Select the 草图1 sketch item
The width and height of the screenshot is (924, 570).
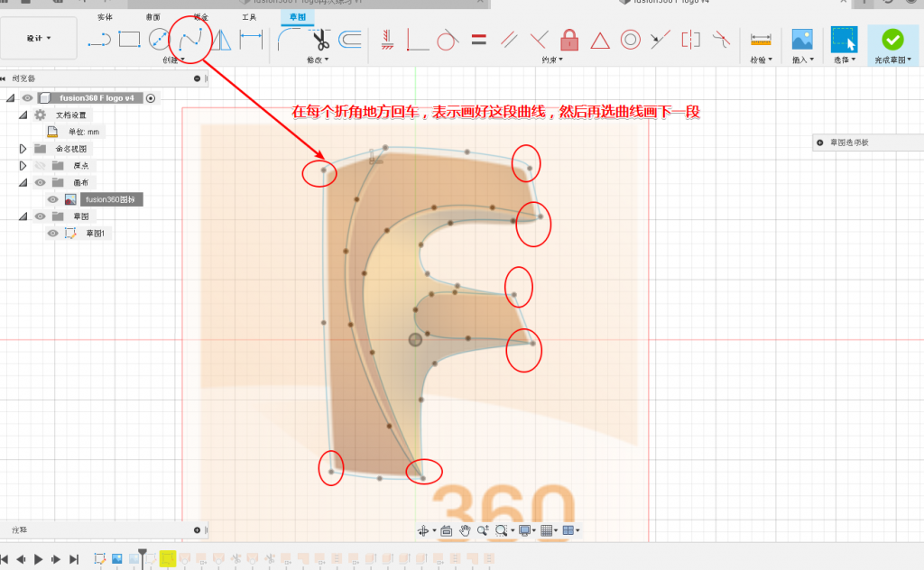(95, 234)
